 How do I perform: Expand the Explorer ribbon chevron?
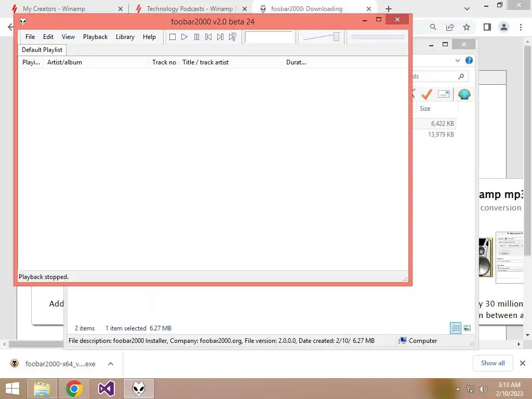tap(457, 60)
